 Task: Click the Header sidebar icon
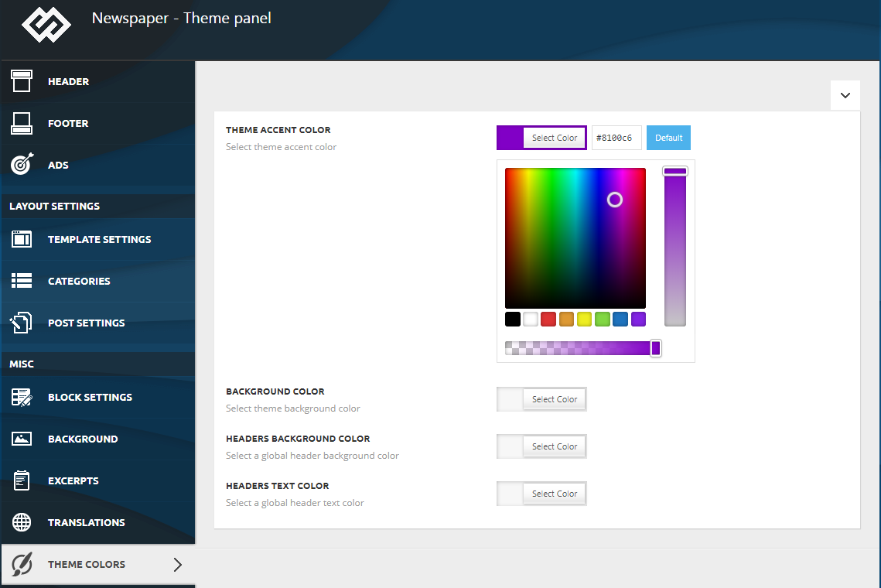(x=22, y=81)
